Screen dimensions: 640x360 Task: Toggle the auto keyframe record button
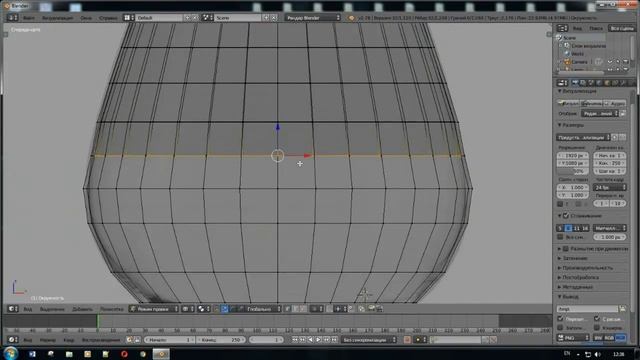coord(407,340)
